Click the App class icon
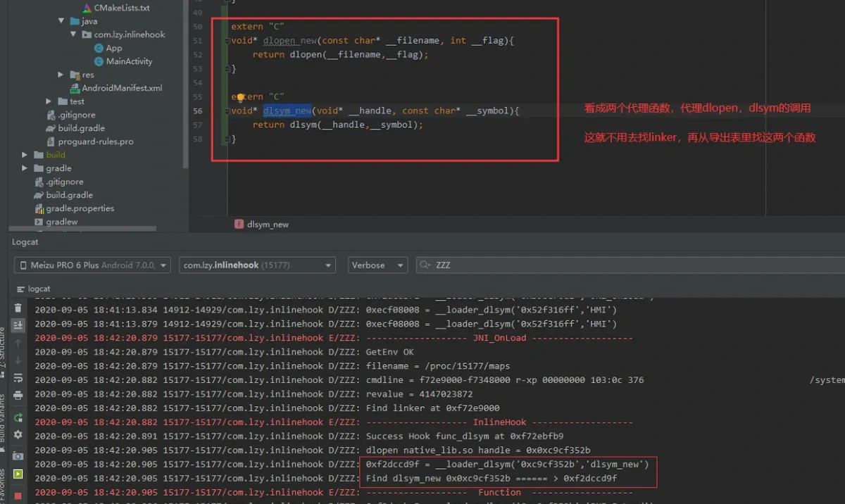The image size is (845, 504). [x=99, y=48]
